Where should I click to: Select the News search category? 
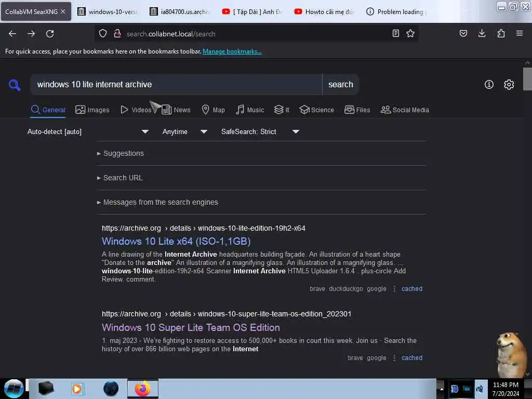[176, 110]
